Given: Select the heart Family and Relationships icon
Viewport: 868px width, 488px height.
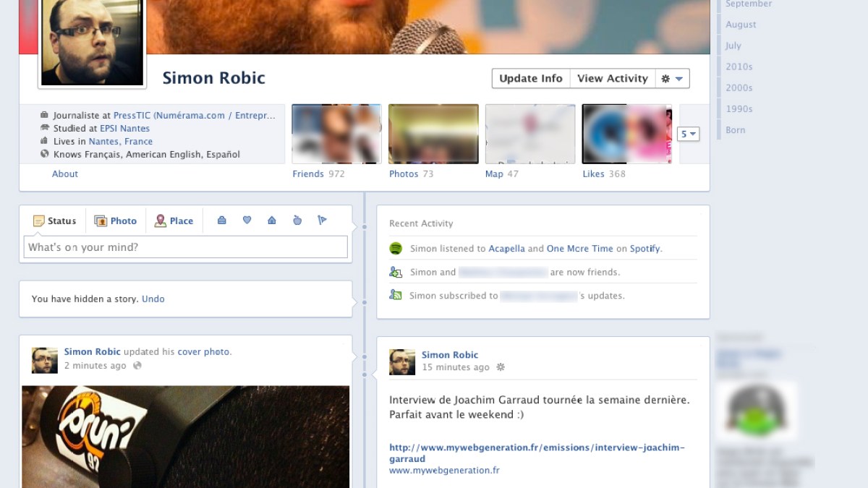Looking at the screenshot, I should [247, 221].
